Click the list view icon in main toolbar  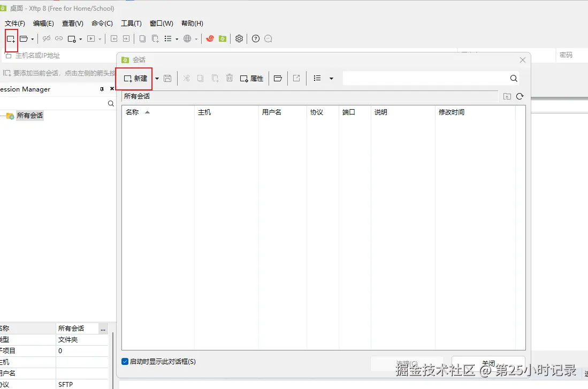tap(168, 39)
